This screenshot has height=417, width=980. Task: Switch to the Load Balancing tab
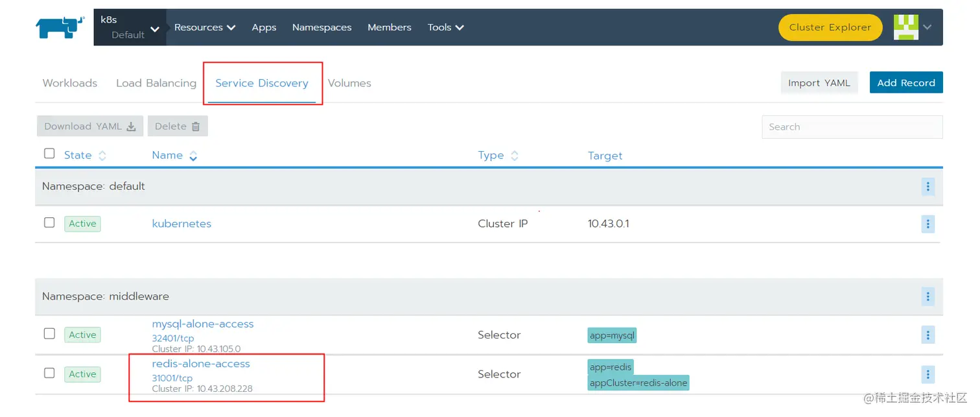point(156,83)
